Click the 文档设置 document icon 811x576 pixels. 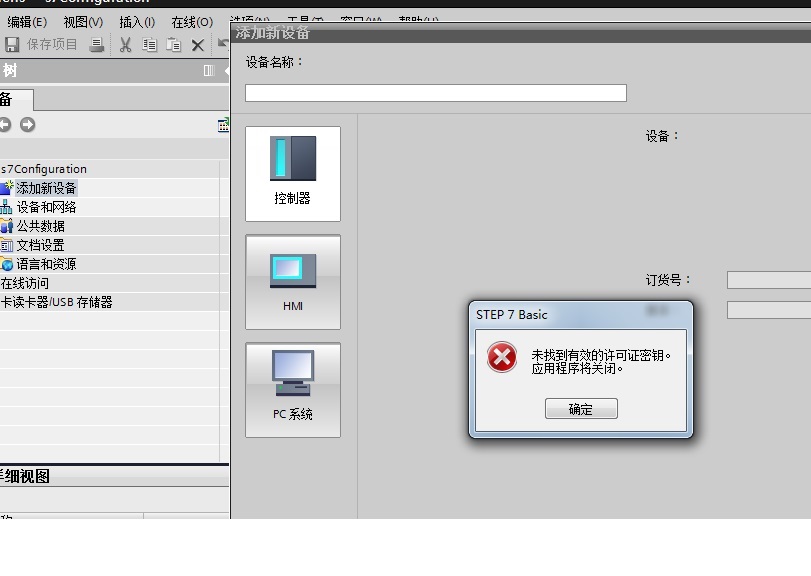coord(7,245)
